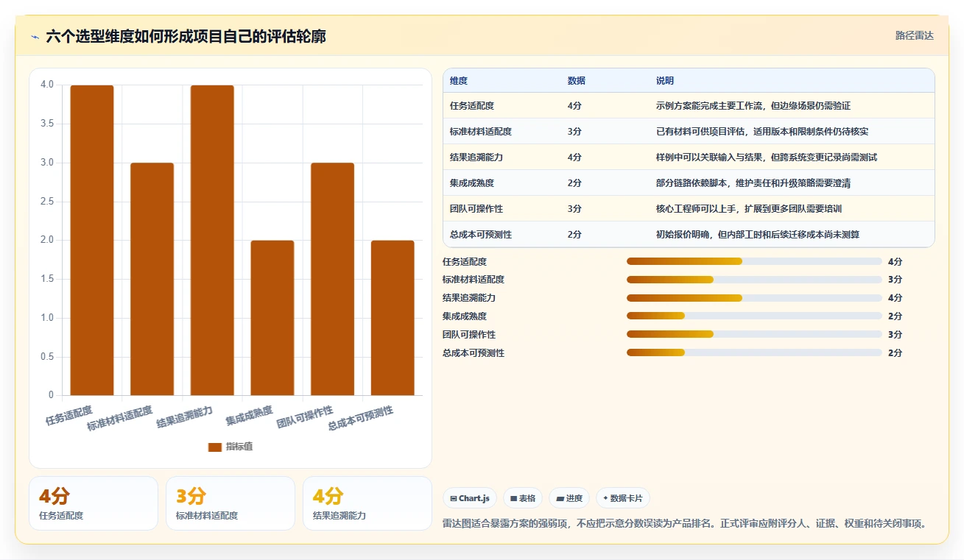Screen dimensions: 964x560
Task: Click the 任务适配度 chart bar
Action: [x=92, y=241]
